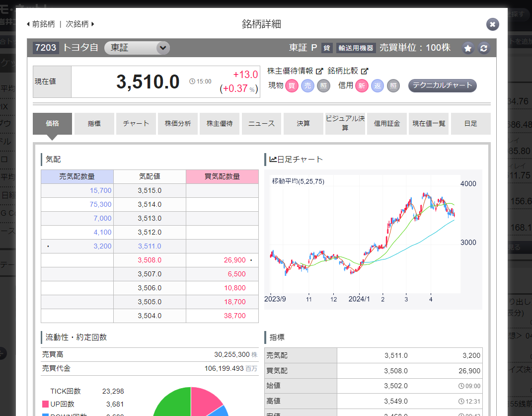
Task: Open the 東証 market dropdown
Action: pos(137,48)
